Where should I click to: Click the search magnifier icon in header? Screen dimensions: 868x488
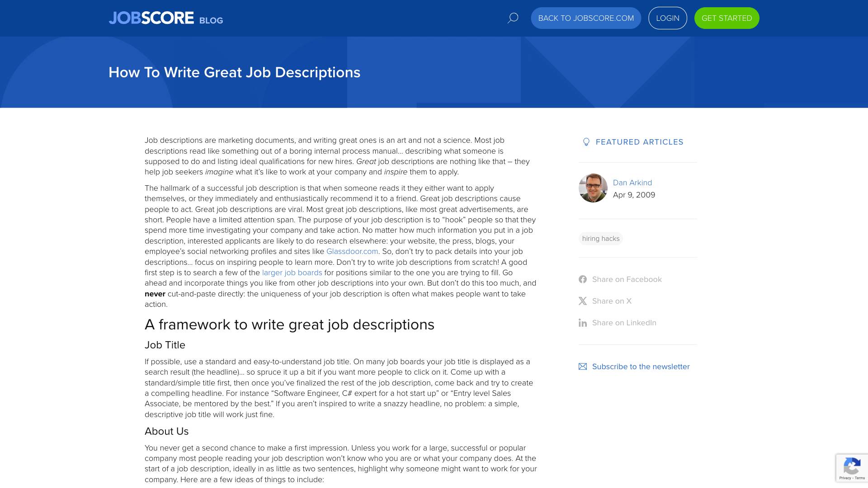[x=513, y=18]
